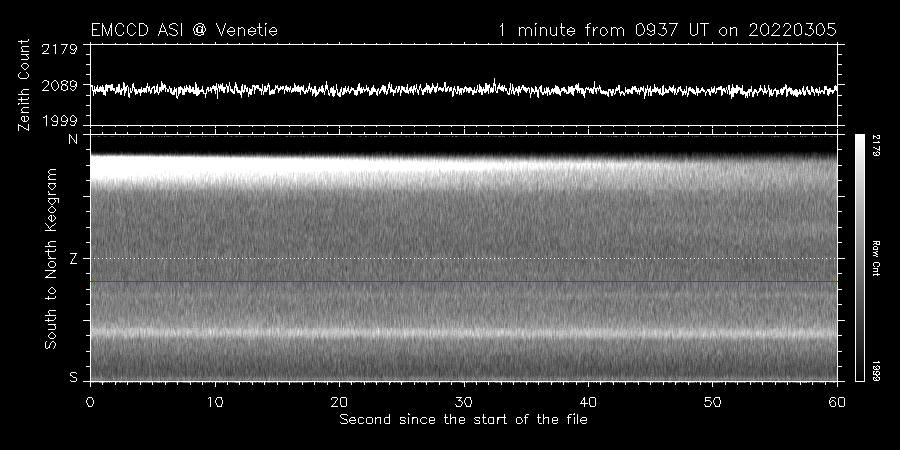Click the '1 minute from 0937 UT on 20220305' caption
900x450 pixels.
(667, 30)
